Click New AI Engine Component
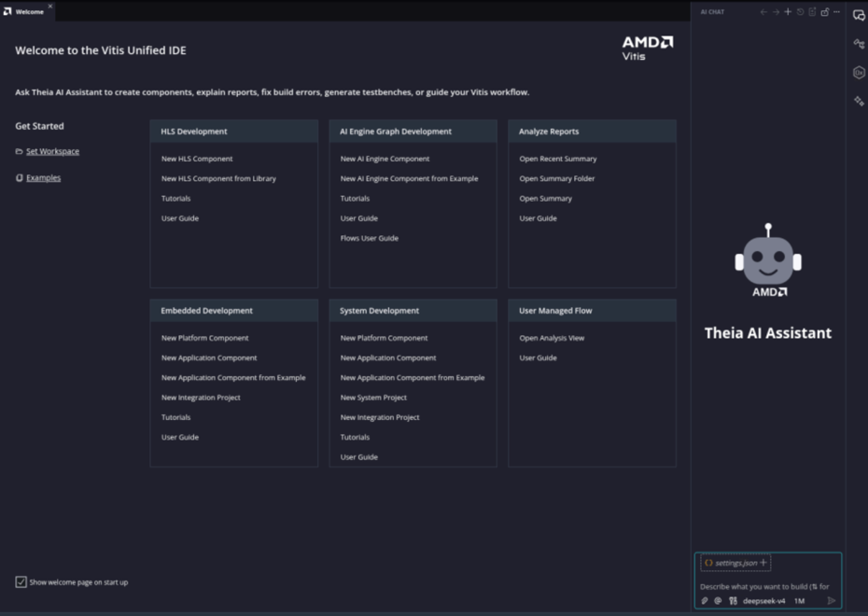 [x=385, y=159]
